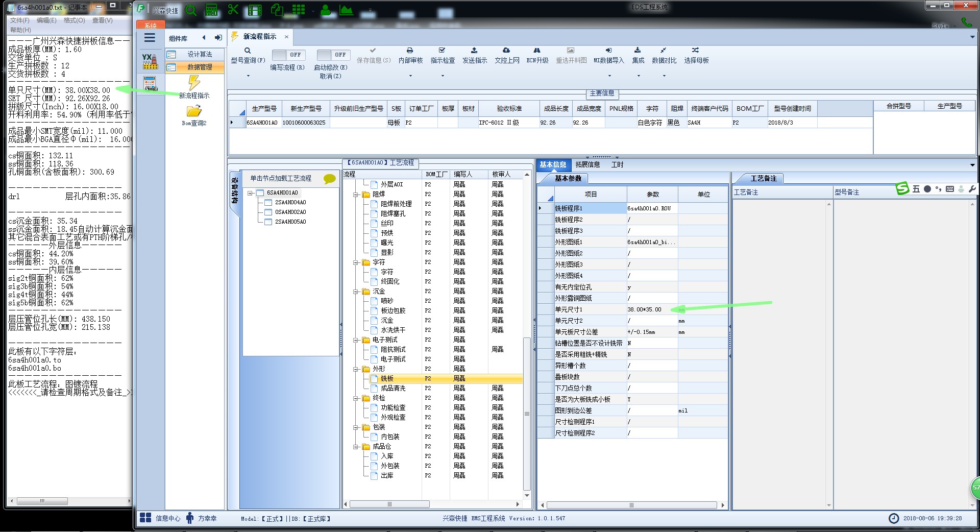The width and height of the screenshot is (980, 532).
Task: Click the 设备结构 vertical tab
Action: pyautogui.click(x=235, y=190)
